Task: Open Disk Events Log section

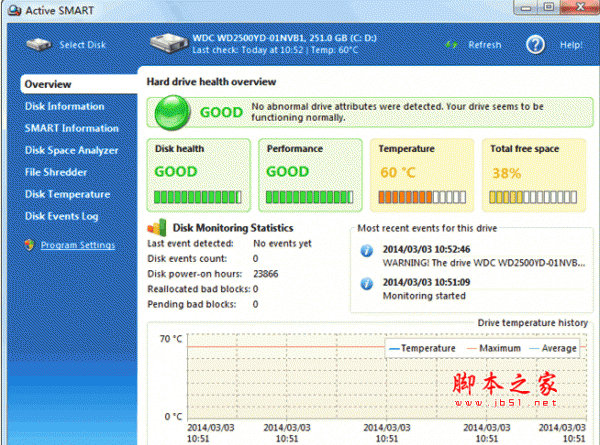Action: (61, 216)
